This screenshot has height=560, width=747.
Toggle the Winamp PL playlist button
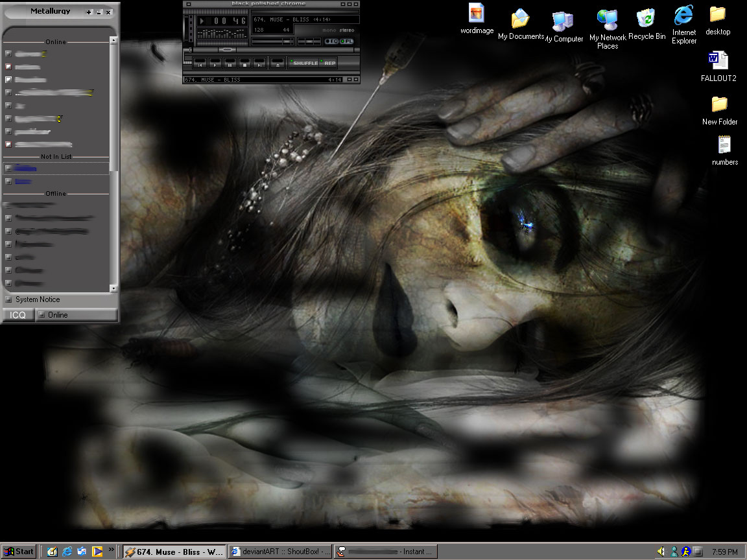point(347,41)
